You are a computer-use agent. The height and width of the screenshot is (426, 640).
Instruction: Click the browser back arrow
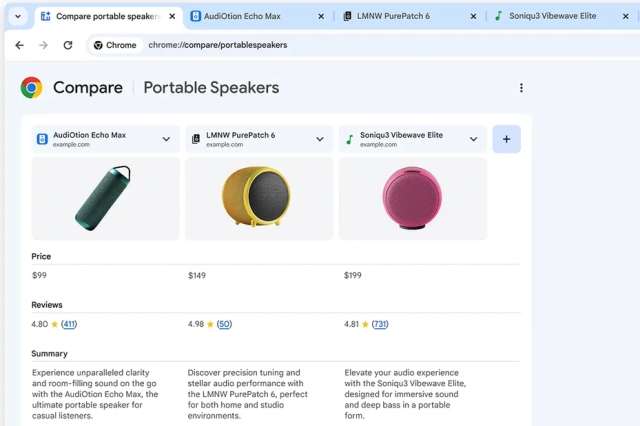[x=19, y=45]
